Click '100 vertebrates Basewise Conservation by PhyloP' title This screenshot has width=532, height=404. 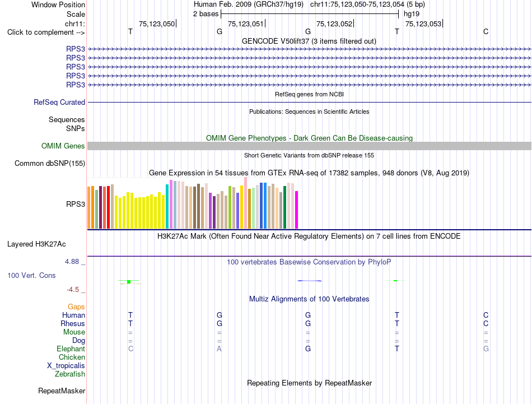point(309,262)
